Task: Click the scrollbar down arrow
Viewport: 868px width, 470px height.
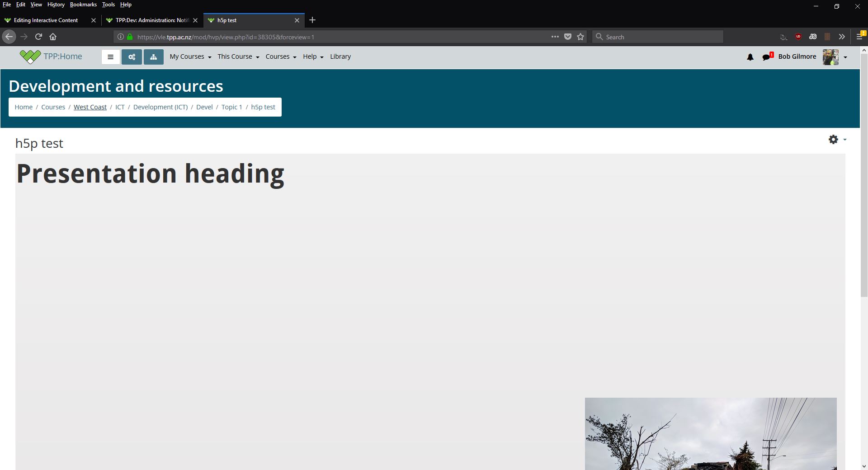Action: pyautogui.click(x=864, y=466)
